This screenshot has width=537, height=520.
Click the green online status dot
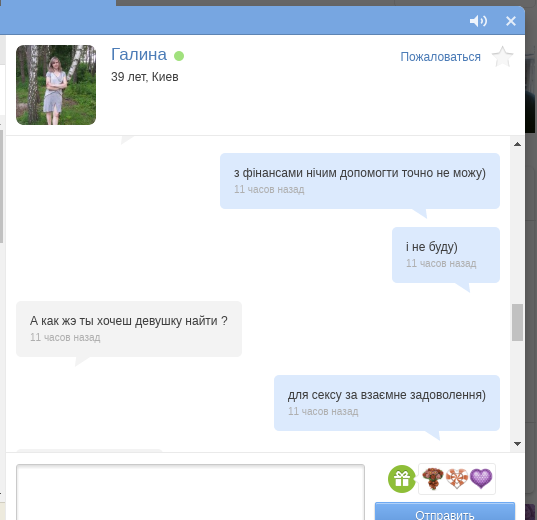[179, 56]
